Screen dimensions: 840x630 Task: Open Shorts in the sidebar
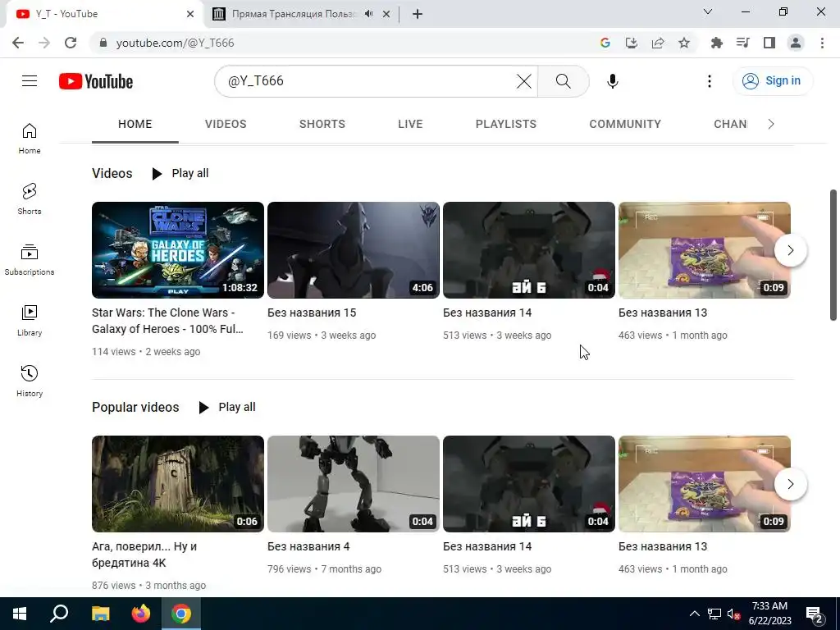[x=30, y=199]
